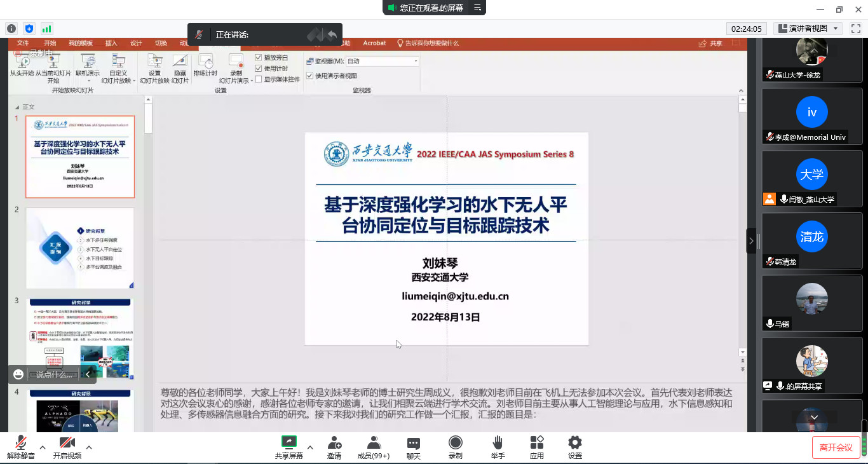
Task: Raise hand with the 举手 icon
Action: (498, 446)
